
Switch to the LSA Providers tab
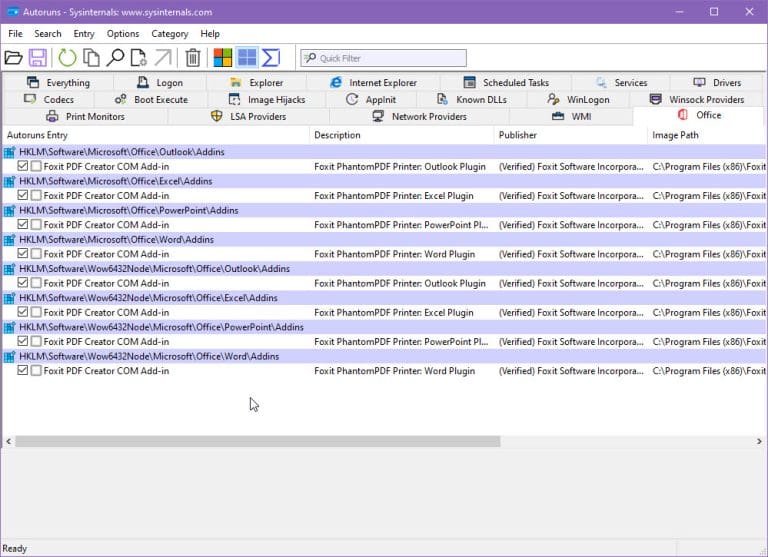coord(248,117)
